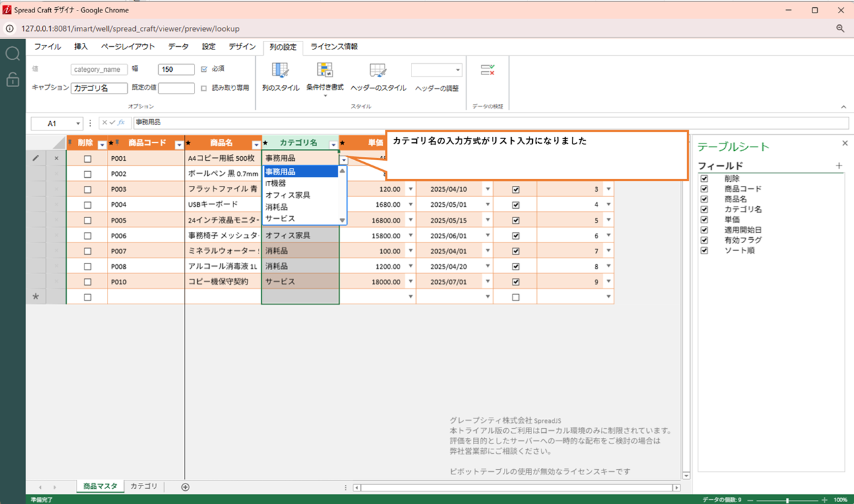The width and height of the screenshot is (854, 504).
Task: Select オフィス家具 from the category list
Action: click(x=288, y=195)
